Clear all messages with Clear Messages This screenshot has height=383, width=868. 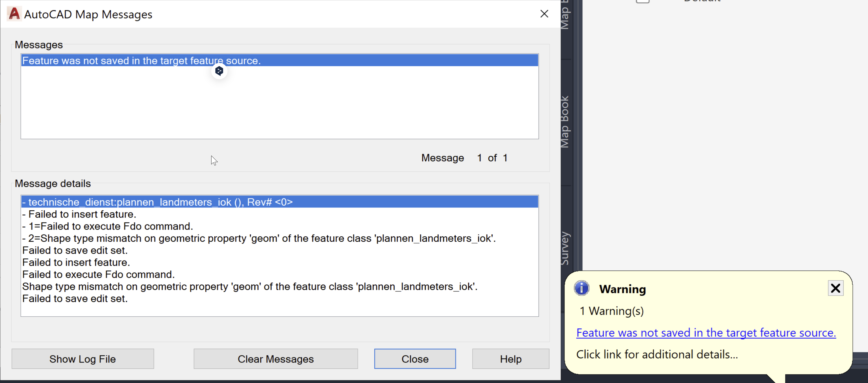(276, 359)
